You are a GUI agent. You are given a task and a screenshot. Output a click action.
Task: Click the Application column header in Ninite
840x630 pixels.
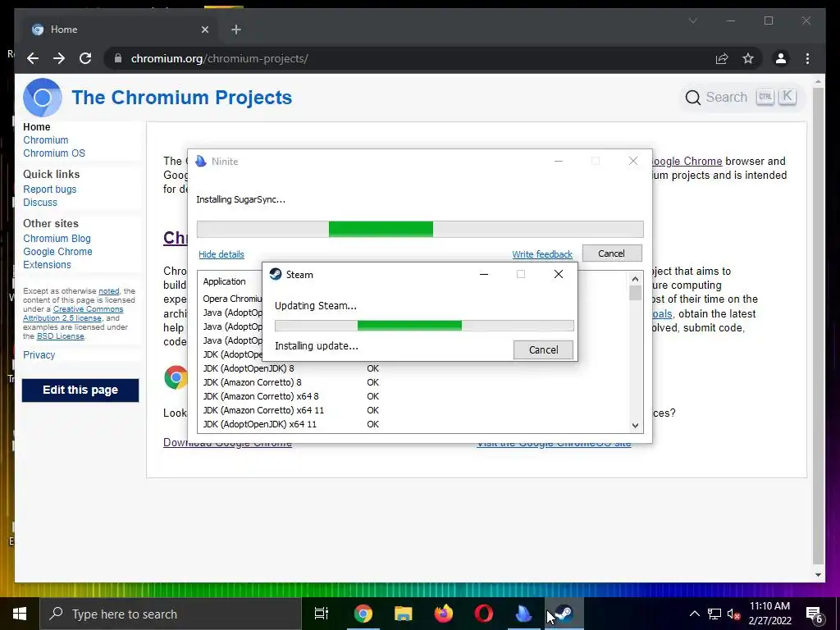coord(225,281)
